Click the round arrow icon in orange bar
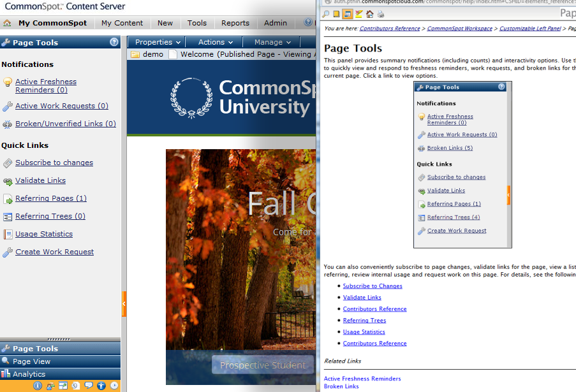The width and height of the screenshot is (576, 392). point(114,386)
